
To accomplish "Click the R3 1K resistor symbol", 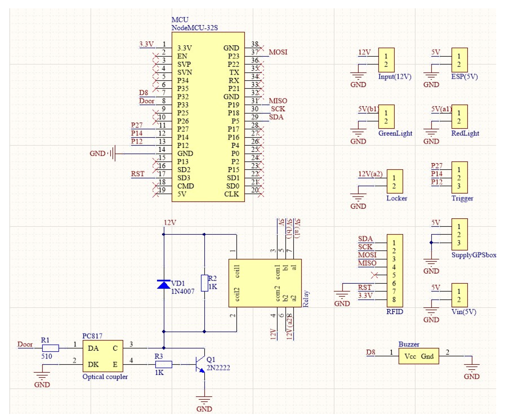I will 164,364.
